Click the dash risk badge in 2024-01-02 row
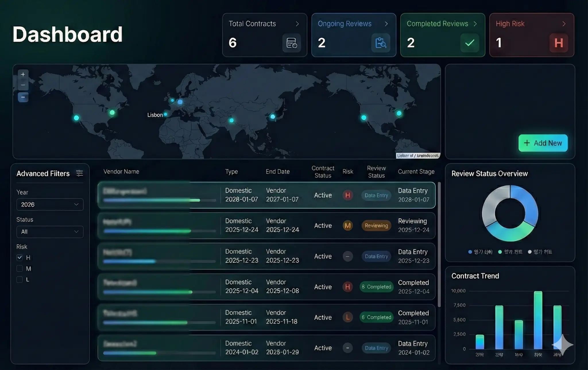Screen dimensions: 588x370 pyautogui.click(x=347, y=348)
